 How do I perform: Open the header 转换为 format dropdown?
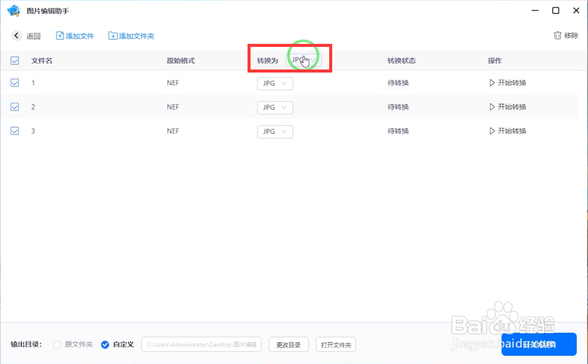304,60
